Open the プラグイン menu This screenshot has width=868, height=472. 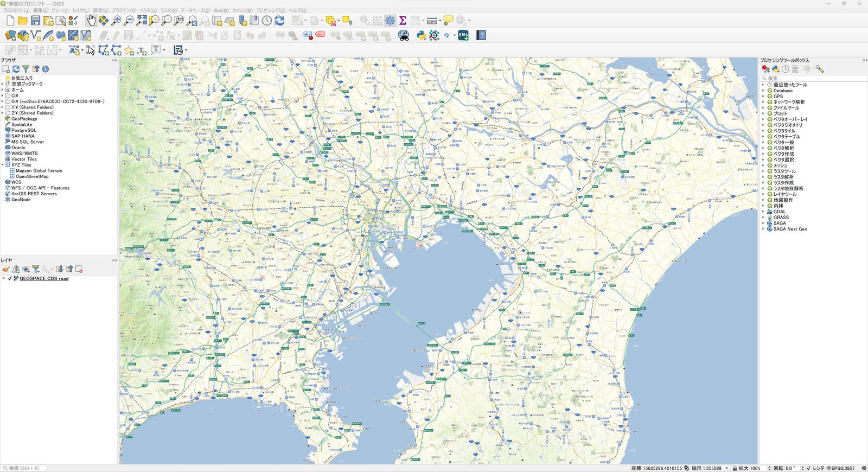point(124,10)
